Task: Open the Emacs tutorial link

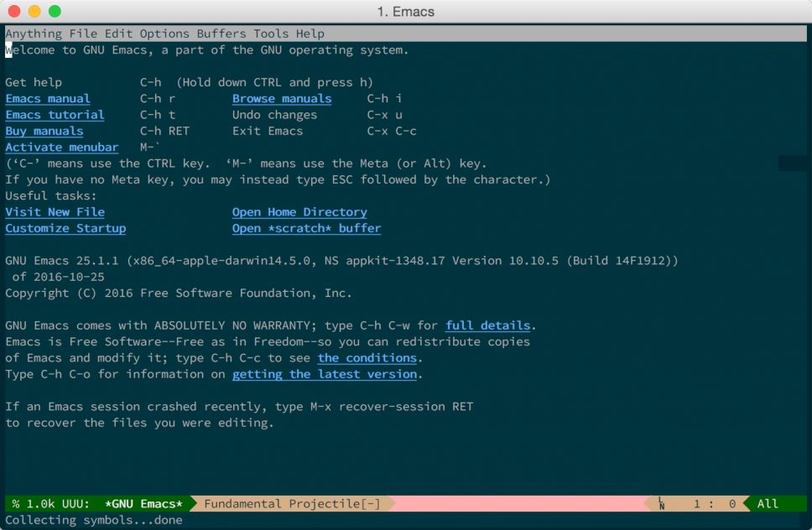Action: pyautogui.click(x=55, y=114)
